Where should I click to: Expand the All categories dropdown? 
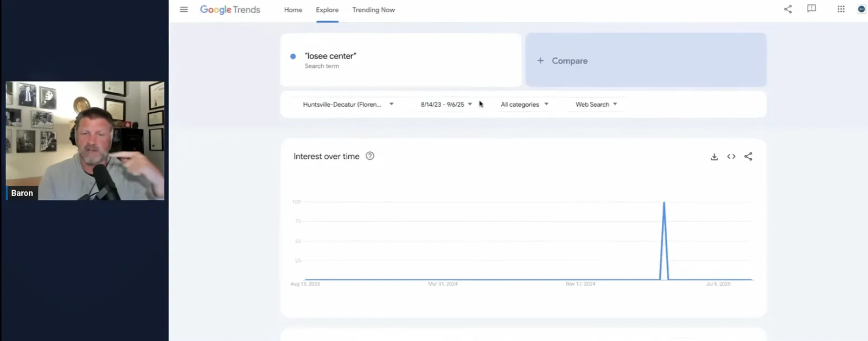tap(525, 105)
